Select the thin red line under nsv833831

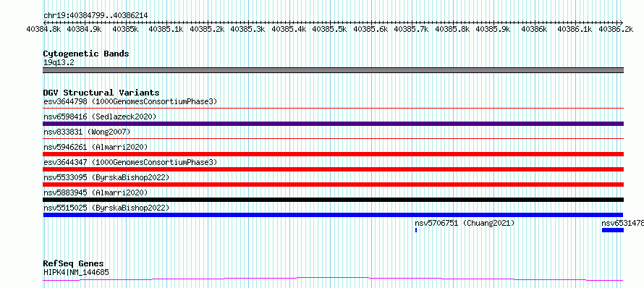333,139
